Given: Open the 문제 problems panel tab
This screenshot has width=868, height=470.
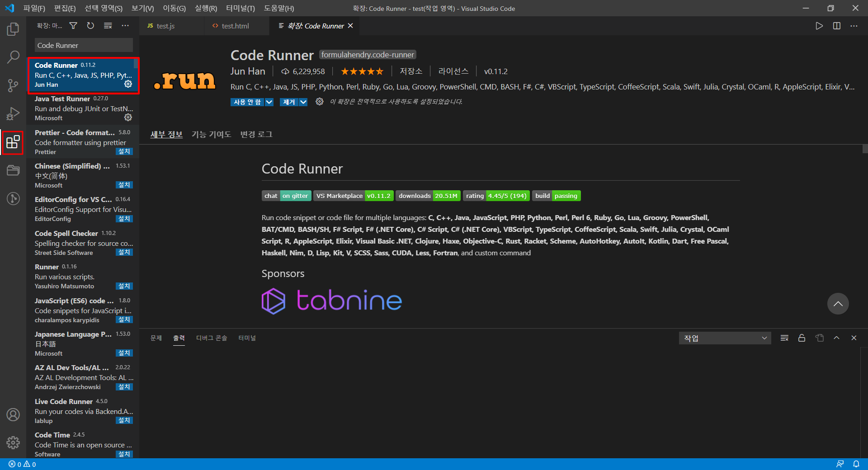Looking at the screenshot, I should click(156, 338).
